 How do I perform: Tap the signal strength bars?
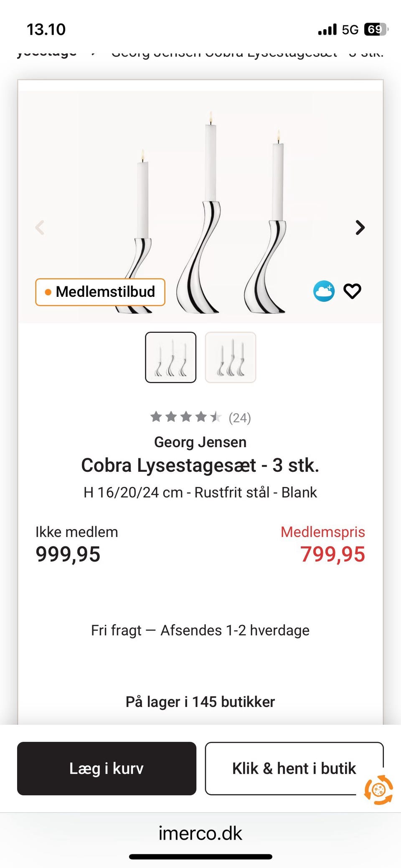(328, 29)
